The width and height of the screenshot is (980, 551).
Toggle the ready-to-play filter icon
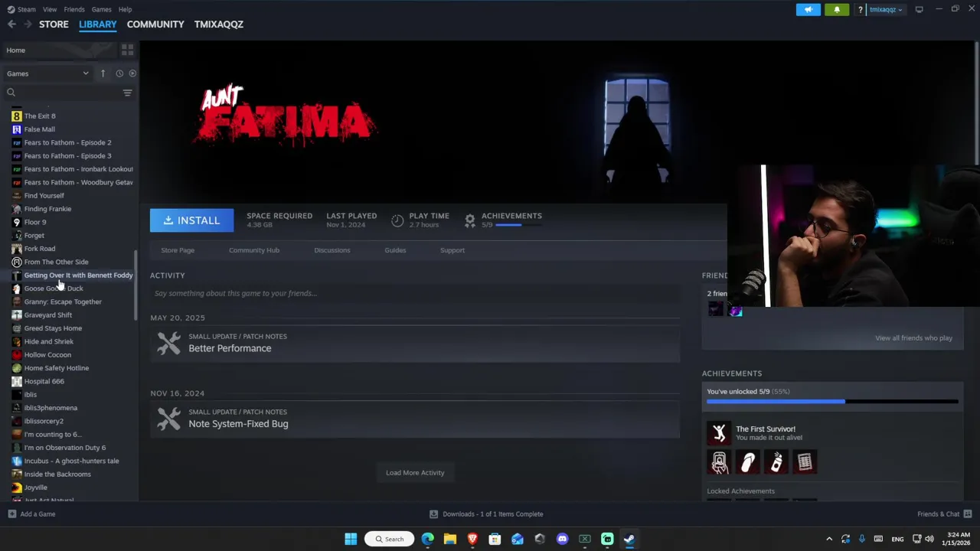click(132, 73)
